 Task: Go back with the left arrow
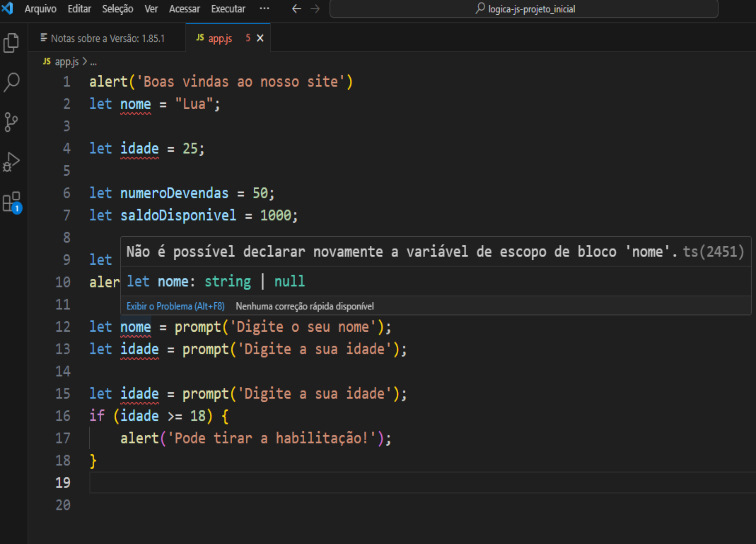point(296,9)
